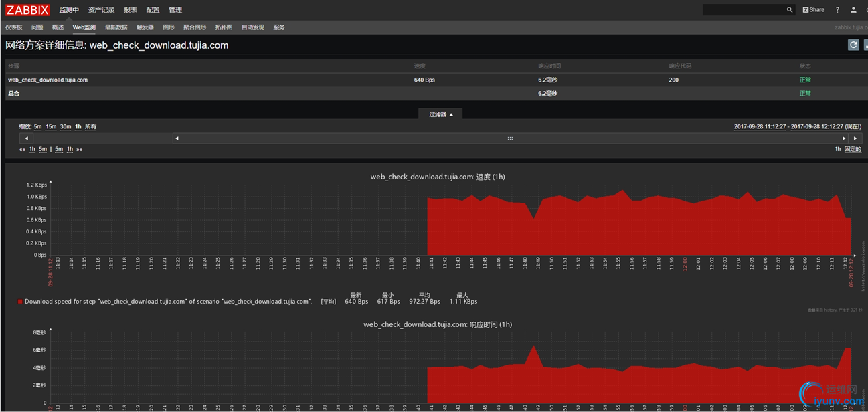Open the 报表 main menu
Viewport: 868px width, 412px height.
pos(131,10)
